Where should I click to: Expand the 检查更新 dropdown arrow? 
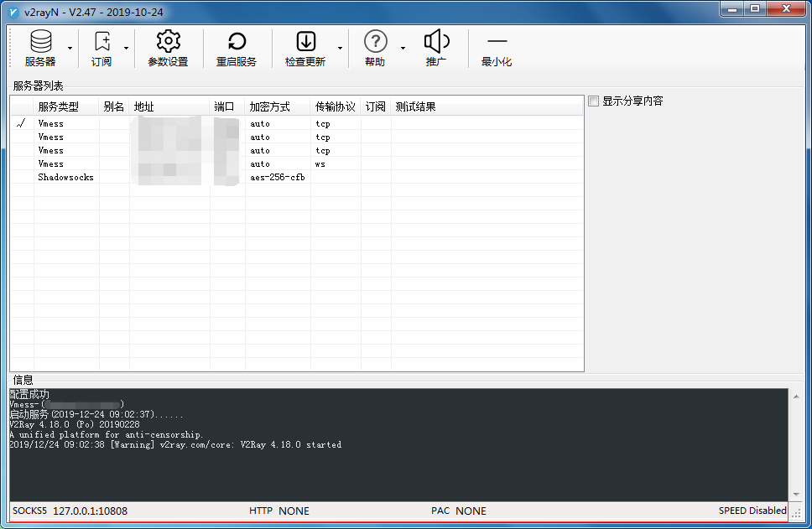coord(340,48)
